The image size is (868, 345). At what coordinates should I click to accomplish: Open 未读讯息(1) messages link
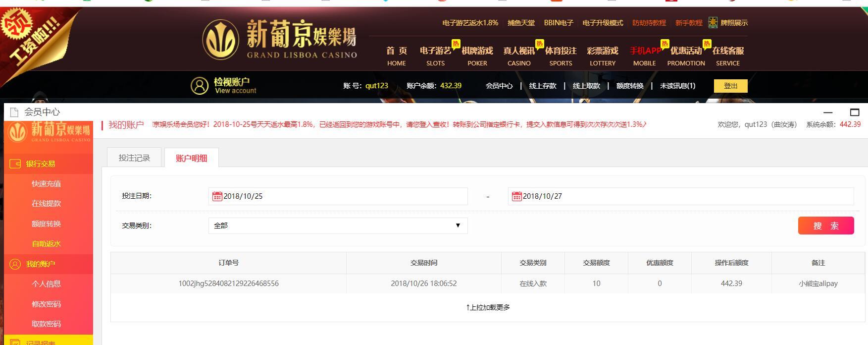[677, 86]
